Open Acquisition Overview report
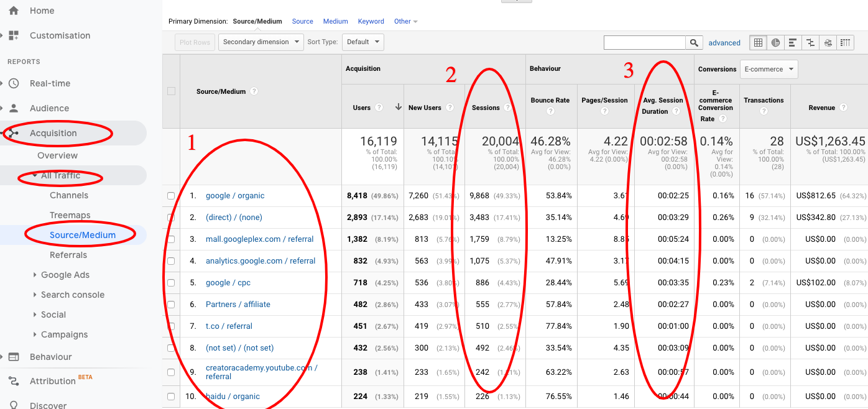Image resolution: width=868 pixels, height=409 pixels. tap(57, 155)
